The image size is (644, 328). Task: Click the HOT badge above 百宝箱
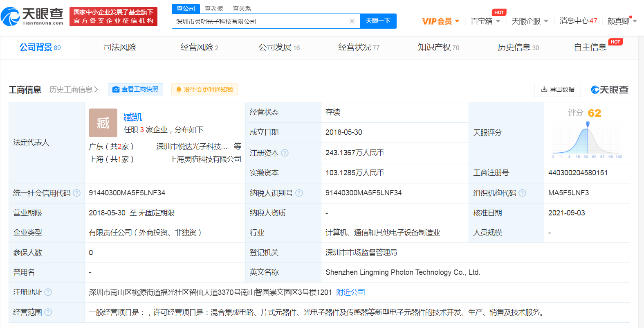pos(499,12)
